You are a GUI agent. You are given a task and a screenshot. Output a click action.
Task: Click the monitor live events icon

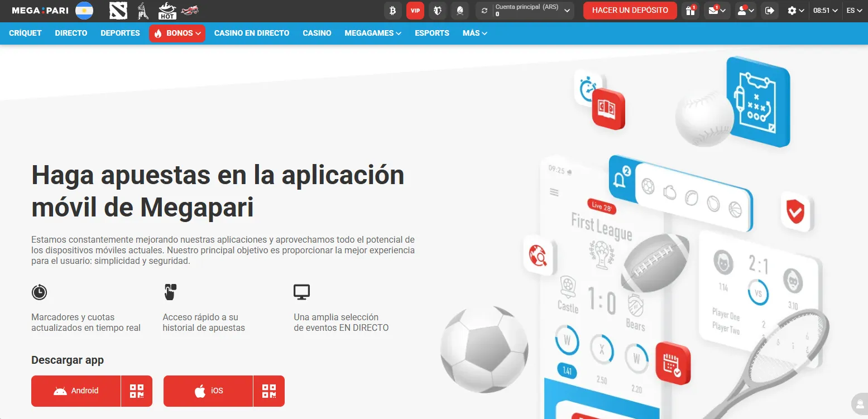click(x=301, y=292)
